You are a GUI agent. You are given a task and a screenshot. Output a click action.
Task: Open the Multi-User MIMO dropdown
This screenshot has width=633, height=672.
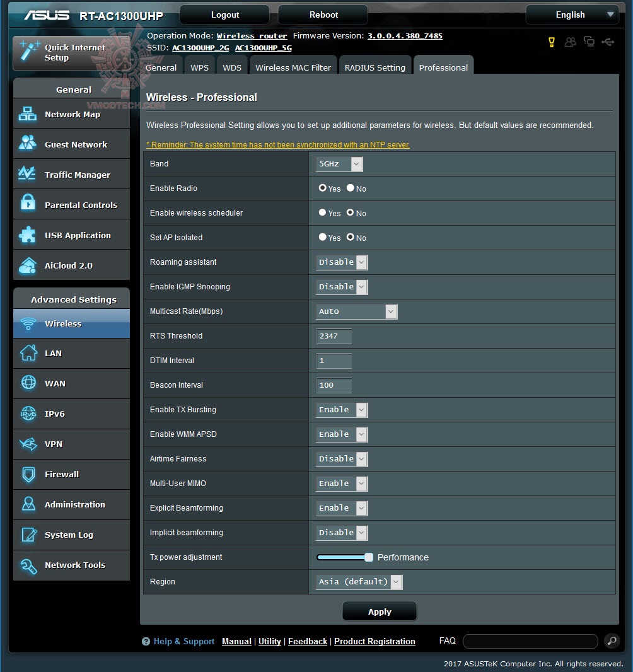pyautogui.click(x=342, y=483)
